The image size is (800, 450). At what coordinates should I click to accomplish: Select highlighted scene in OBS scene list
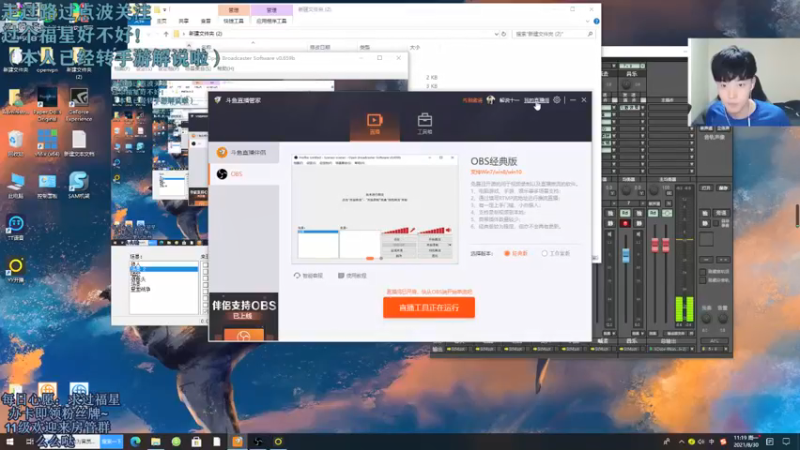coord(164,269)
